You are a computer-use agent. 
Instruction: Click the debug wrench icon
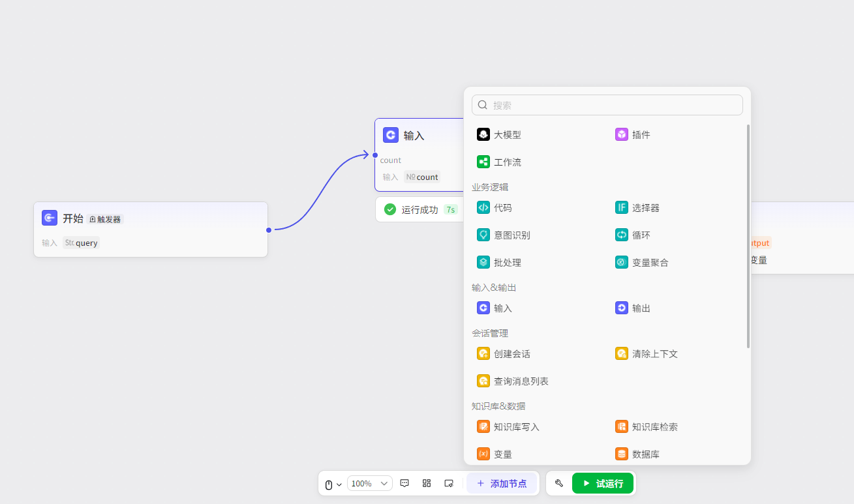click(559, 483)
